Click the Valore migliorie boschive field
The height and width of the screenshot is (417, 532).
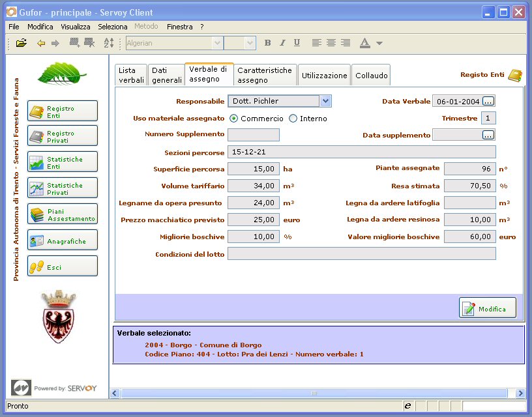pyautogui.click(x=470, y=237)
